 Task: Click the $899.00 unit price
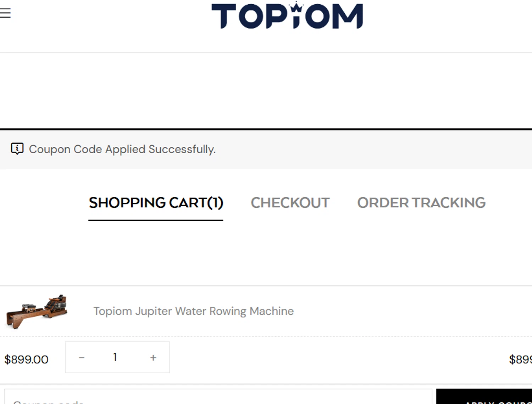pyautogui.click(x=26, y=359)
